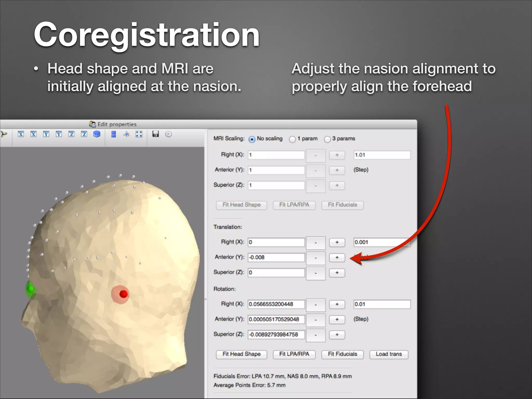Click the floppy disk save icon
Screen dimensions: 532x399
point(155,134)
